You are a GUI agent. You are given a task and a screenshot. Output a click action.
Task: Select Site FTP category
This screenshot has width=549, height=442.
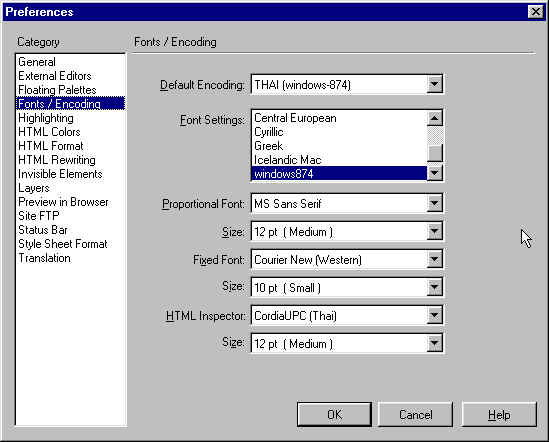point(70,216)
